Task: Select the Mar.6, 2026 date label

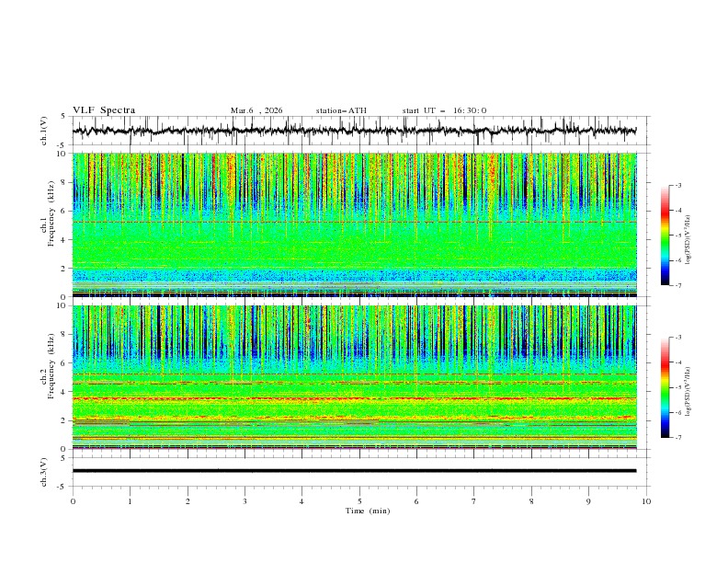Action: point(256,110)
